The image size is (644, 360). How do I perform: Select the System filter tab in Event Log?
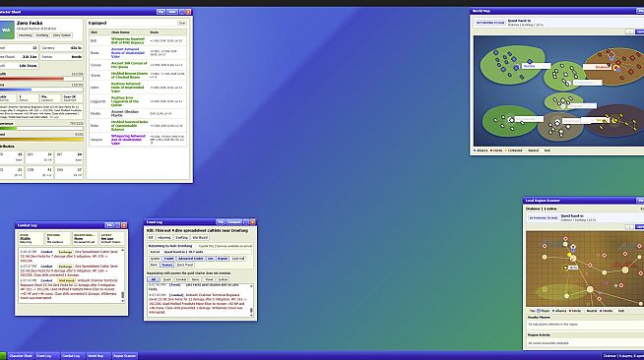[223, 279]
